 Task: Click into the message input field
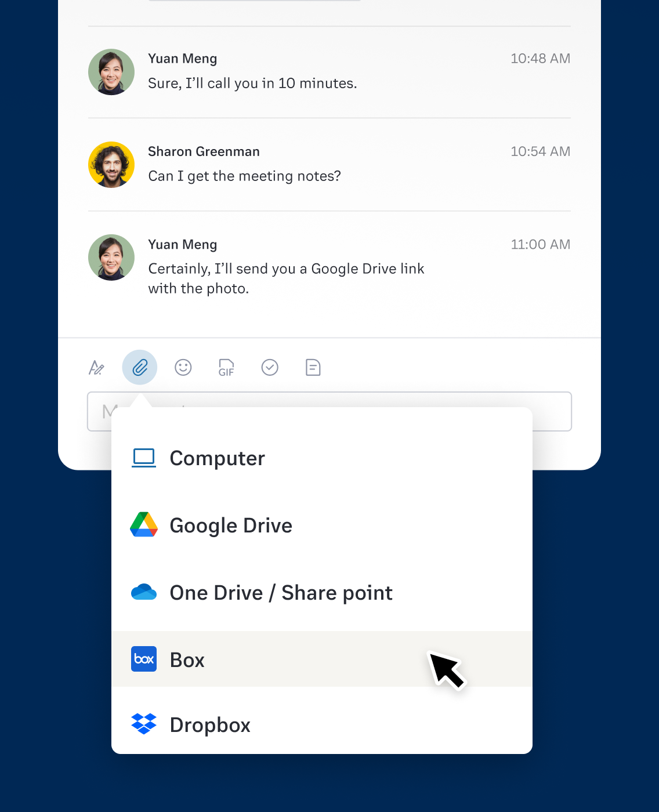[x=551, y=411]
